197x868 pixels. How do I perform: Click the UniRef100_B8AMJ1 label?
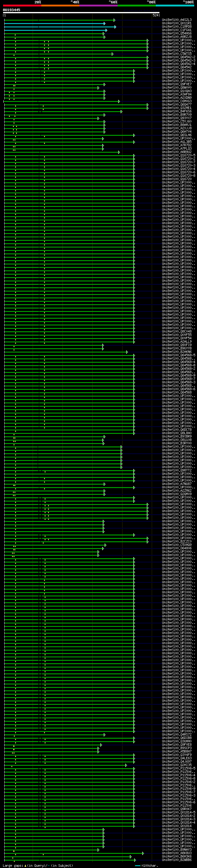click(x=177, y=125)
